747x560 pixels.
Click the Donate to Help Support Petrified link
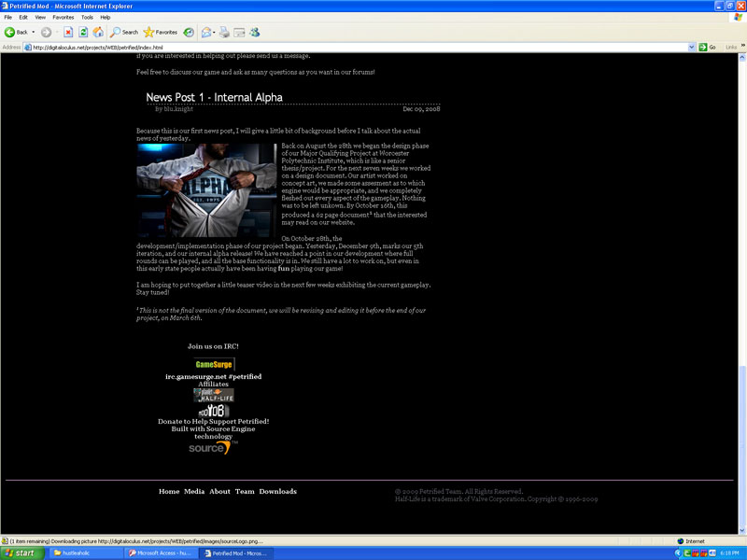pyautogui.click(x=214, y=422)
